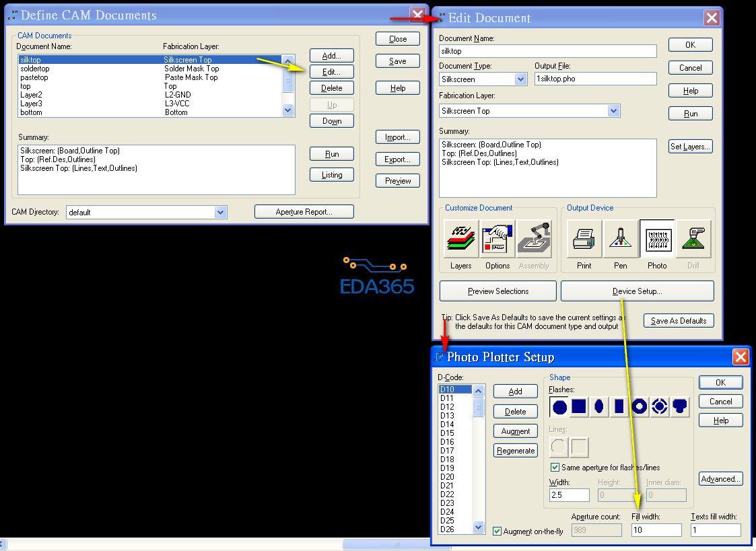
Task: Select the square flash shape
Action: point(579,406)
